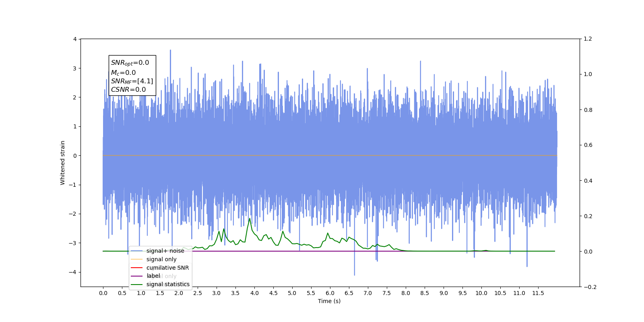This screenshot has height=322, width=644.
Task: Click the 6.5 tick on the time axis
Action: [349, 293]
